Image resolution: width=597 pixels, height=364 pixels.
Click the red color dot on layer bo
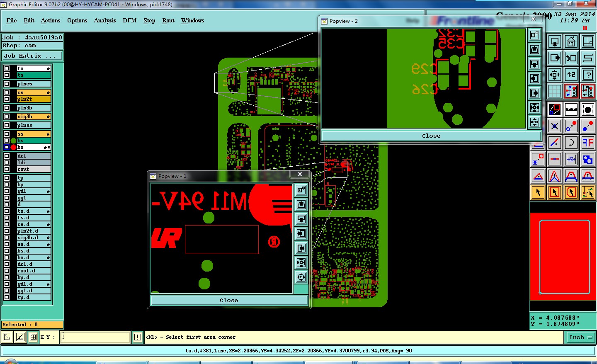[13, 147]
